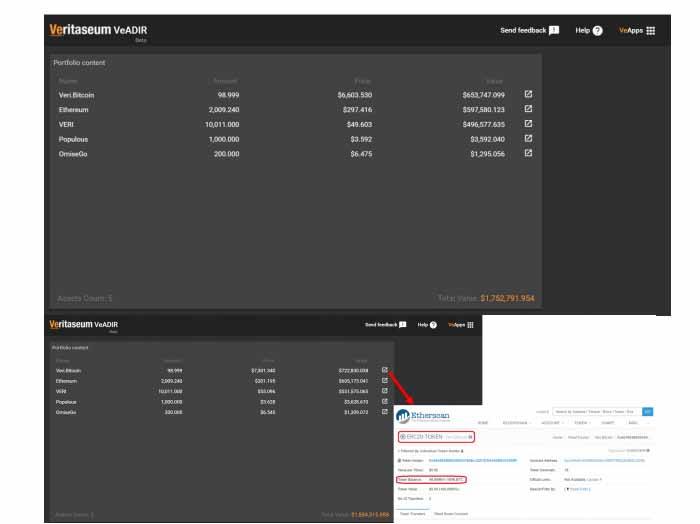
Task: Click the 1,000.000 amount in upper portfolio
Action: pos(224,139)
